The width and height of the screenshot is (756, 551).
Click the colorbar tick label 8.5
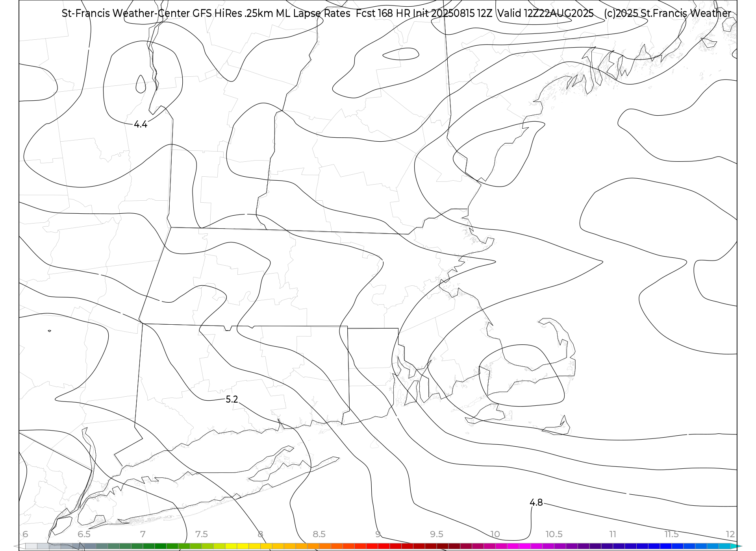pos(319,534)
